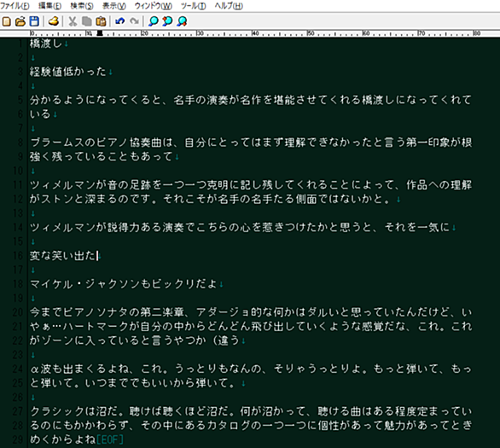Create a new document with the New icon

[x=6, y=21]
